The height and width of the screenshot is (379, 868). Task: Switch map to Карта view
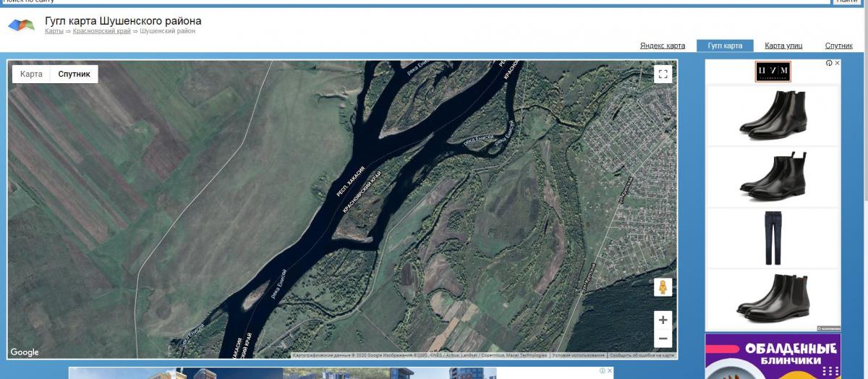coord(31,74)
